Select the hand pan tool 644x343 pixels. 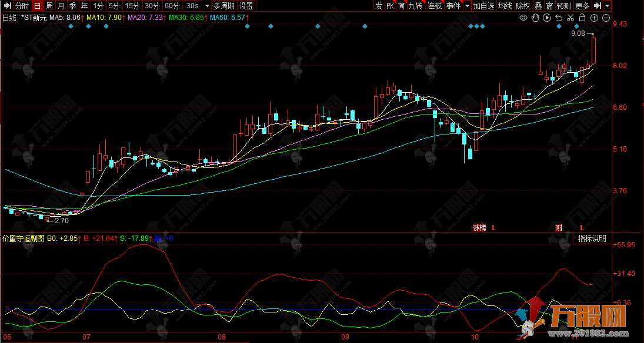535,18
